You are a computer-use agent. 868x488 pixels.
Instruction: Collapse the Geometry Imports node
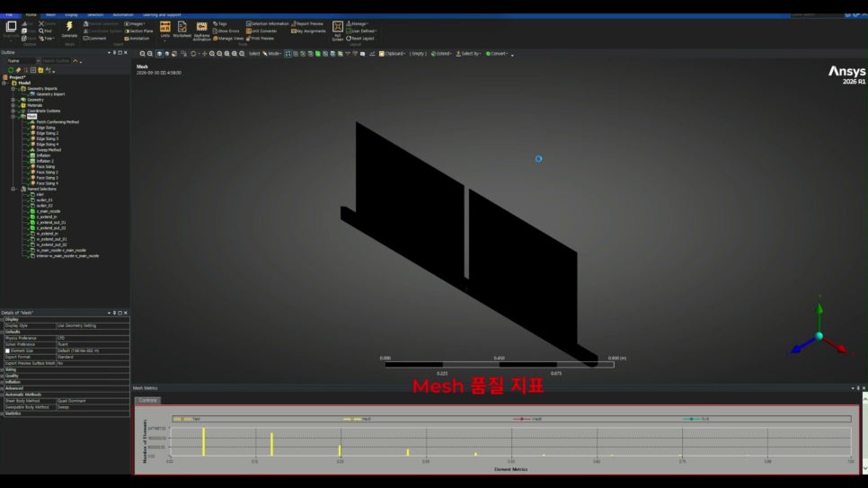pyautogui.click(x=13, y=89)
